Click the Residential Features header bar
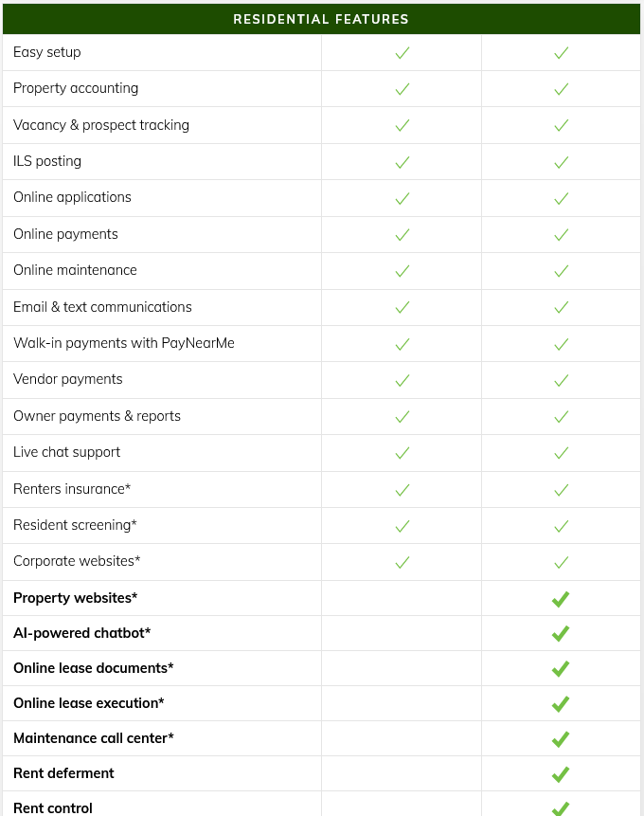The height and width of the screenshot is (816, 644). tap(321, 19)
